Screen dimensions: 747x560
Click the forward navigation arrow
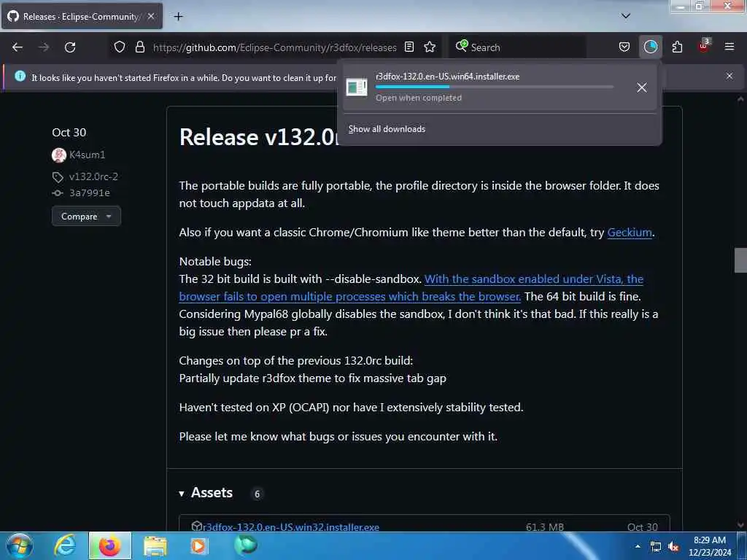[x=44, y=47]
